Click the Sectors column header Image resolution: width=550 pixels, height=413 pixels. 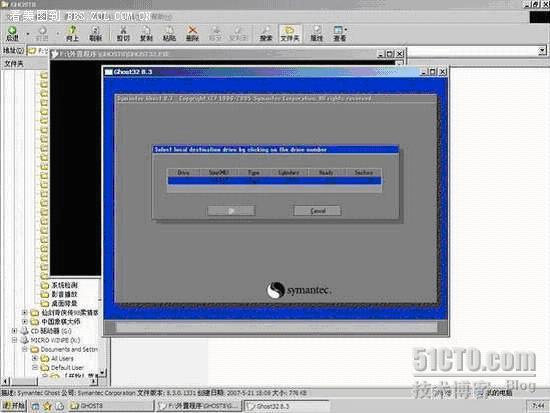click(x=363, y=172)
